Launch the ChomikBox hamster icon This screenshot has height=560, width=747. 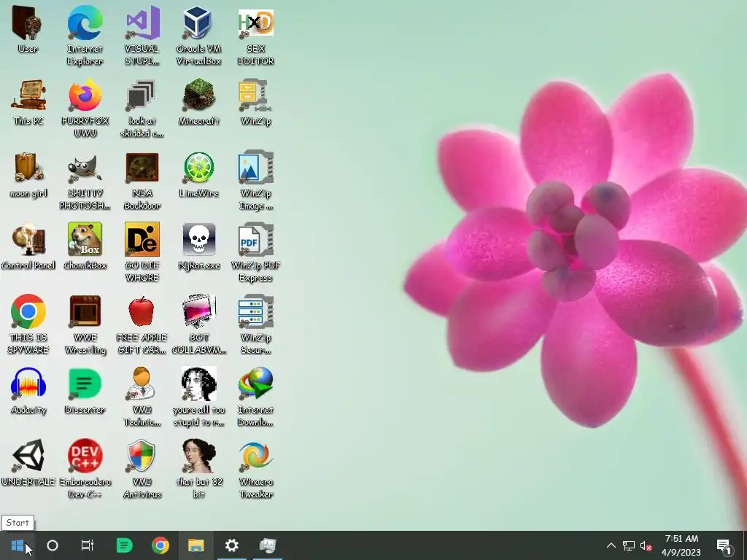click(85, 239)
